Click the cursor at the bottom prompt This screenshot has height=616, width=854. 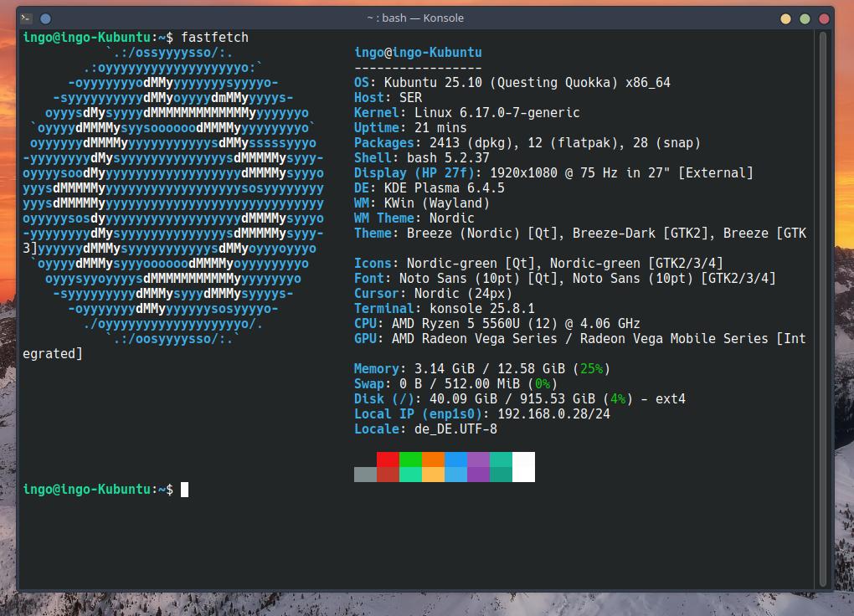coord(184,490)
